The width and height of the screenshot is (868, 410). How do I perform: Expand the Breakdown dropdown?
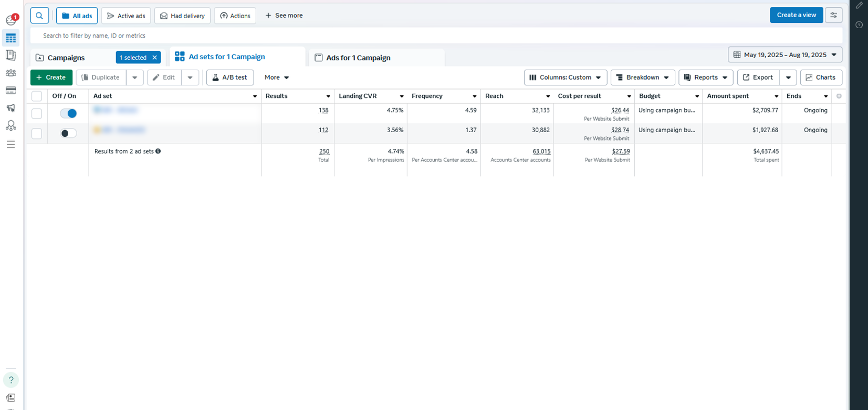pyautogui.click(x=643, y=78)
